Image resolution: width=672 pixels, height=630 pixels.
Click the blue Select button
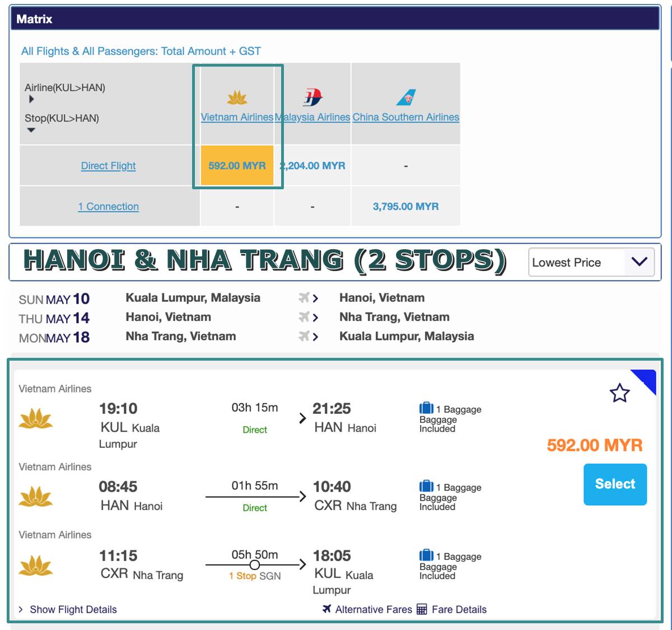(x=615, y=484)
